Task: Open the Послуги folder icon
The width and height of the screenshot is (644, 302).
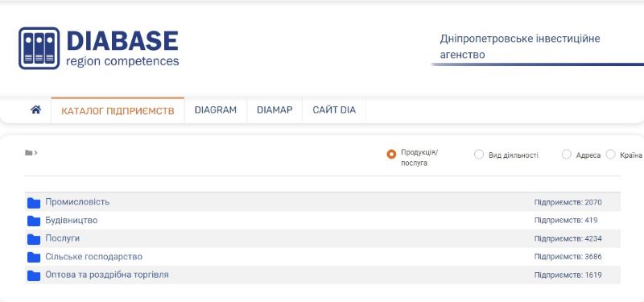Action: 34,238
